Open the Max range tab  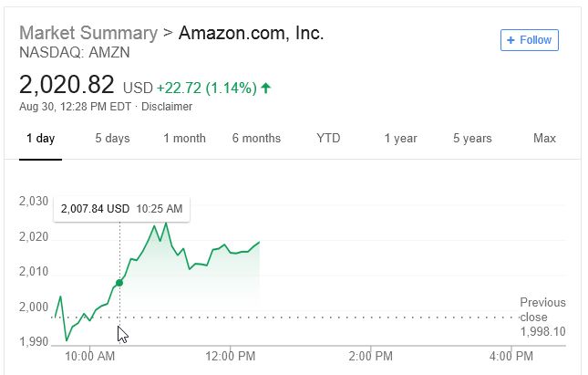point(544,139)
